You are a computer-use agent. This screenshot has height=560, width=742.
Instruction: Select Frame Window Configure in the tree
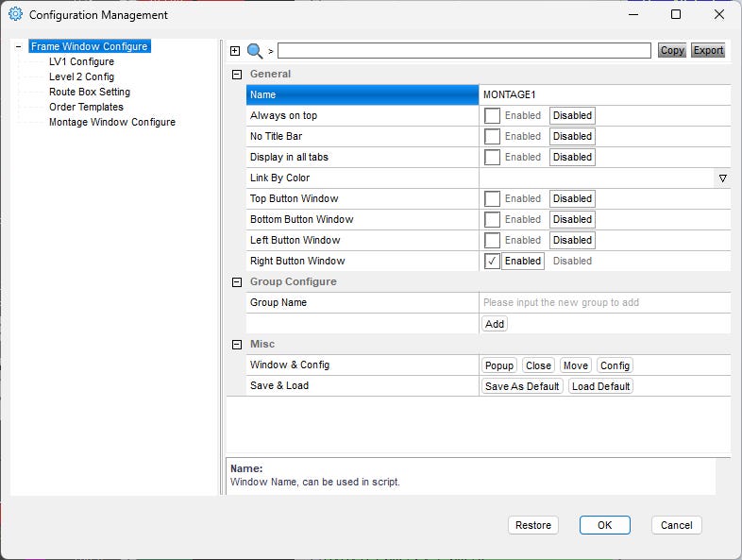tap(90, 46)
